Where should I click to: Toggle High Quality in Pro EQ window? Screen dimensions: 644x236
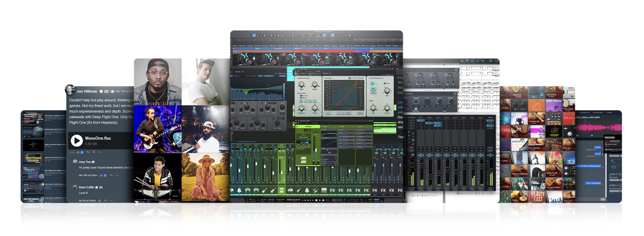click(x=282, y=76)
